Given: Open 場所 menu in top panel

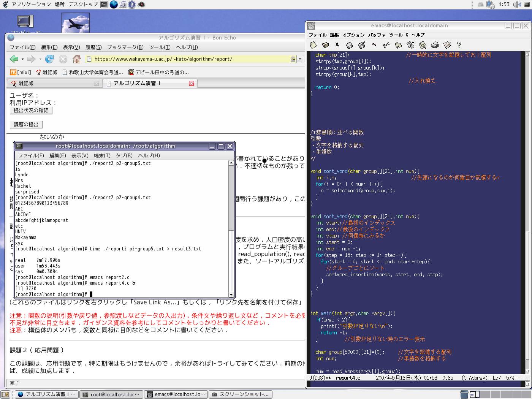Looking at the screenshot, I should 60,5.
